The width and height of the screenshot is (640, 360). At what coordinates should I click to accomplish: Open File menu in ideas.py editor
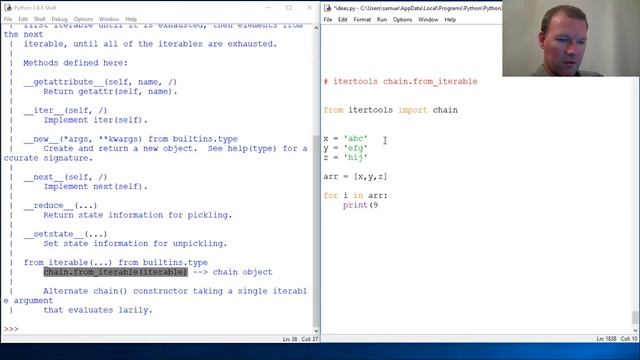click(x=328, y=20)
